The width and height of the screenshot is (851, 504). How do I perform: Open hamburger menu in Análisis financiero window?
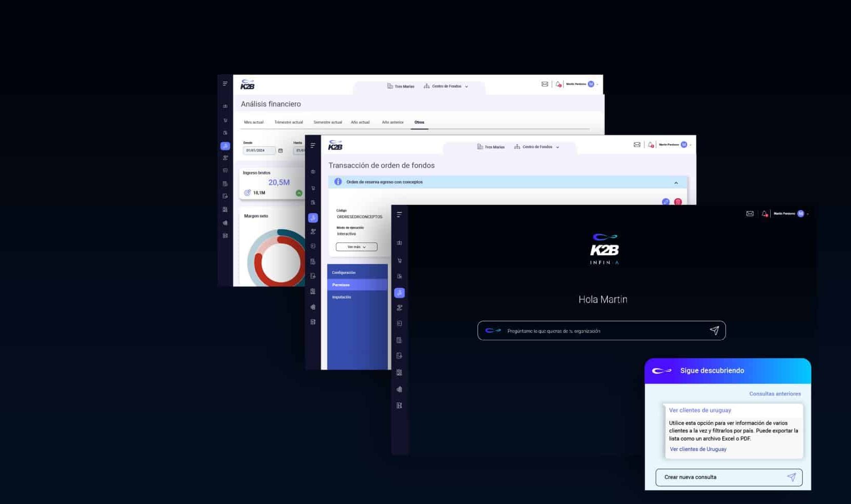tap(225, 83)
